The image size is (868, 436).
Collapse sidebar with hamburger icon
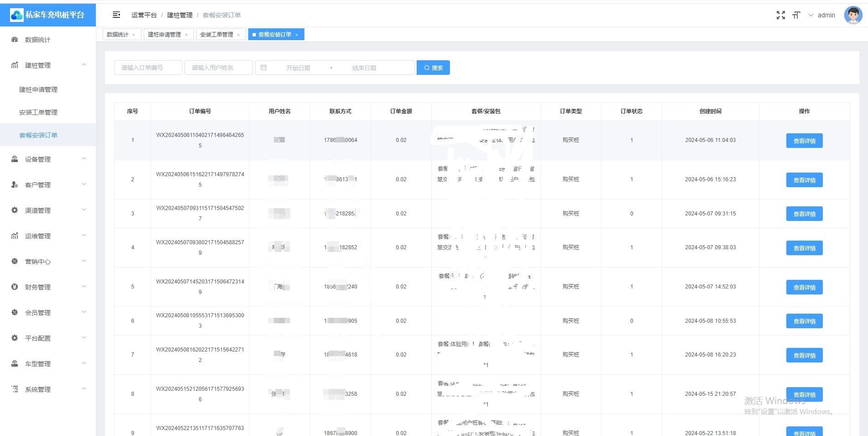click(116, 15)
